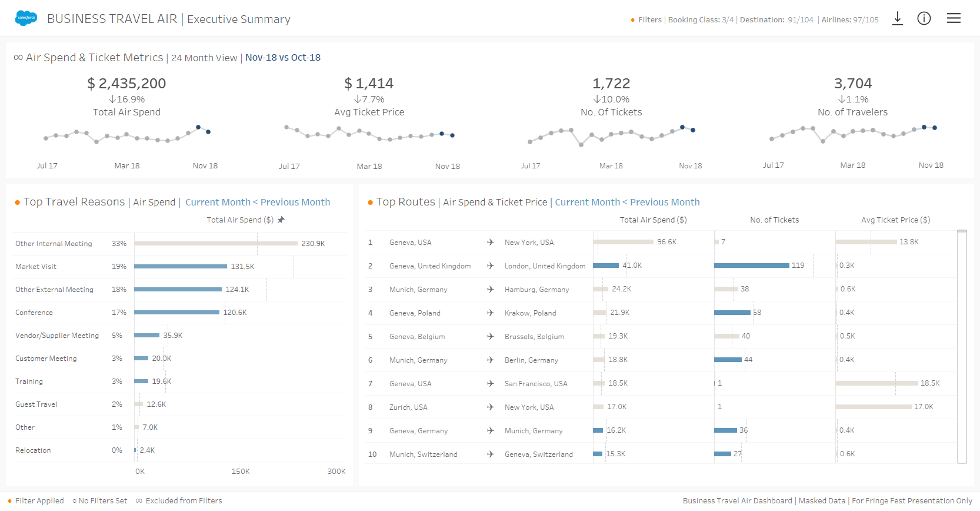Image resolution: width=980 pixels, height=511 pixels.
Task: Click the airplane icon on Geneva–New York route
Action: pyautogui.click(x=490, y=242)
